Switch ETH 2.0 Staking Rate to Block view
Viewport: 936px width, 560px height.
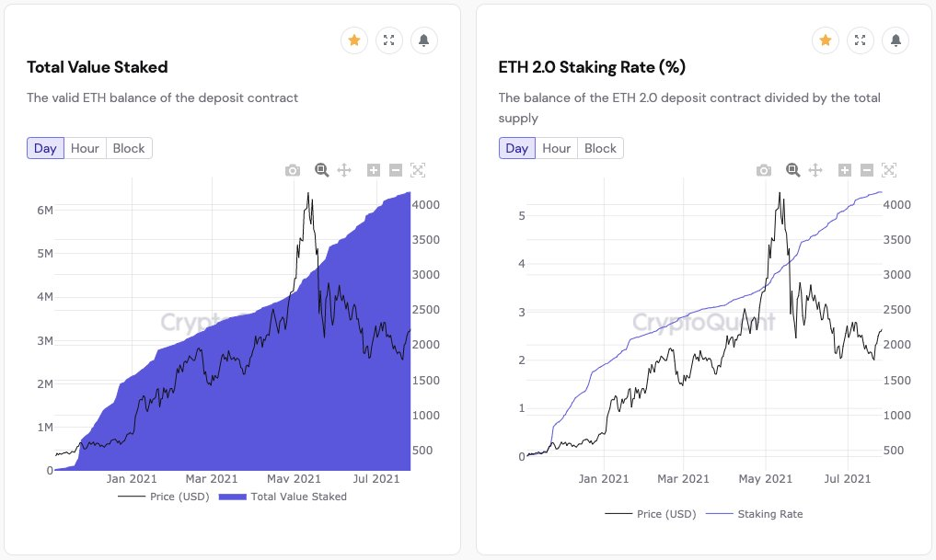[x=599, y=148]
